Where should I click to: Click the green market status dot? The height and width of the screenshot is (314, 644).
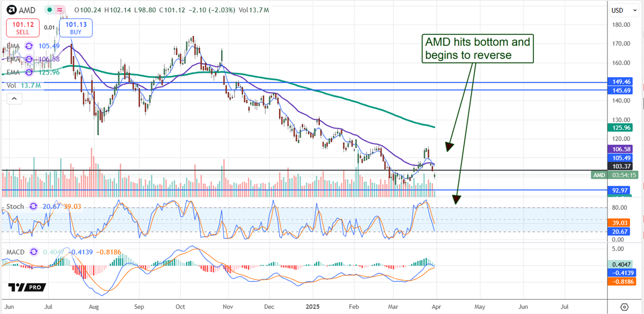(x=49, y=10)
